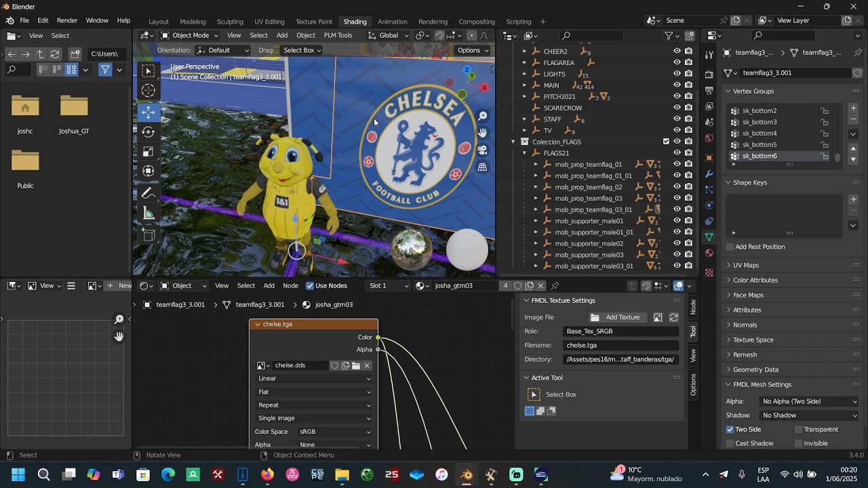Switch to the Modeling workspace tab
Viewport: 868px width, 488px height.
[193, 22]
